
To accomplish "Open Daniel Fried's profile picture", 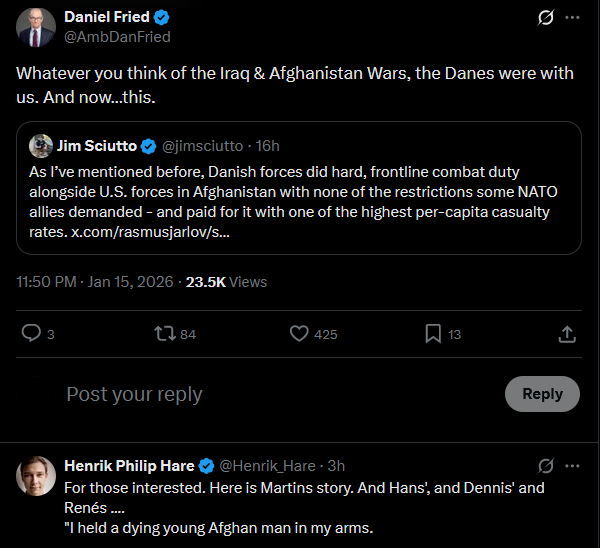I will pos(36,27).
